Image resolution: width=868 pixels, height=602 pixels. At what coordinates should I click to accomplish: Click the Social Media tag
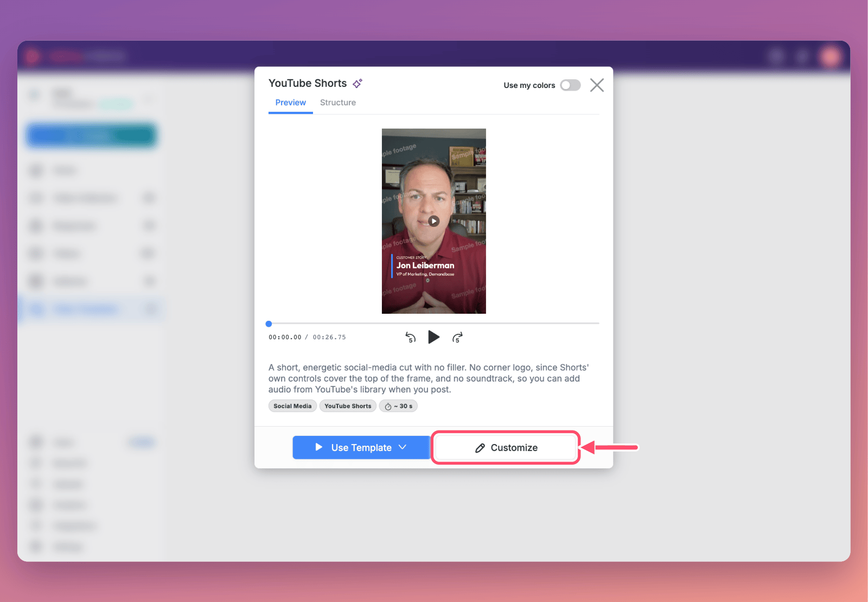point(292,406)
